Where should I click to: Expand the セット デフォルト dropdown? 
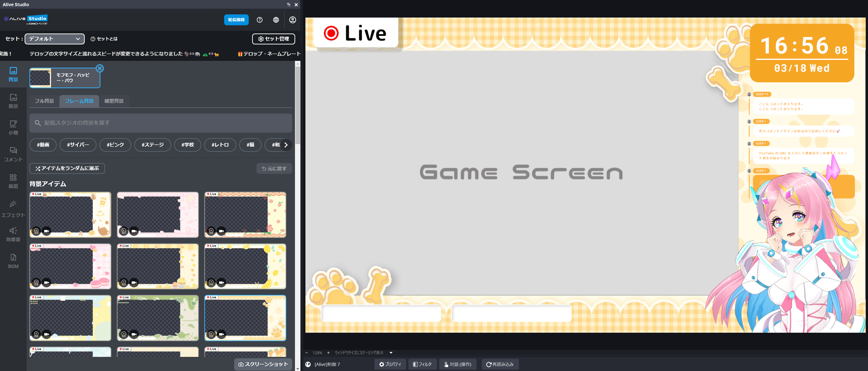pyautogui.click(x=55, y=39)
